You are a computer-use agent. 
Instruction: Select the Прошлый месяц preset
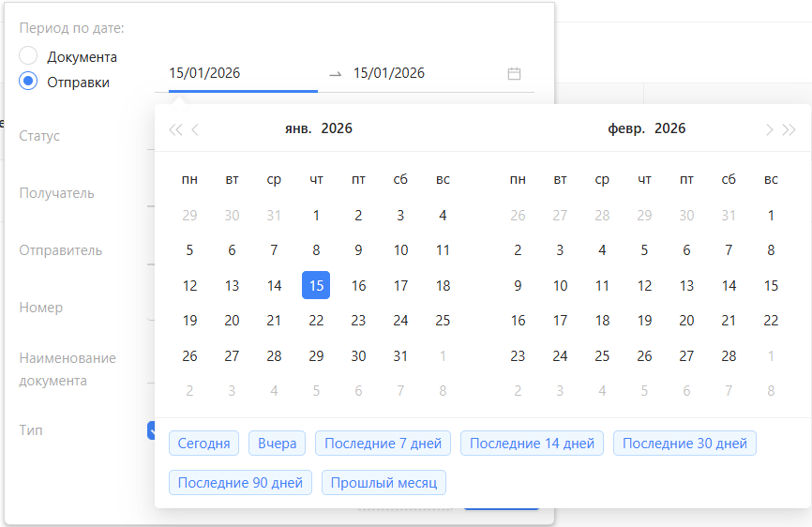[384, 483]
